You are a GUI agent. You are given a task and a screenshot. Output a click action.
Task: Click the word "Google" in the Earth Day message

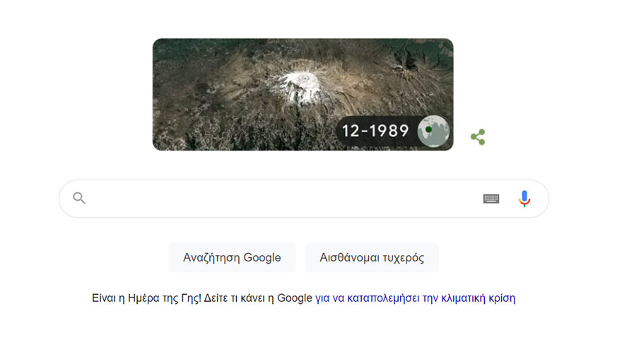(295, 298)
